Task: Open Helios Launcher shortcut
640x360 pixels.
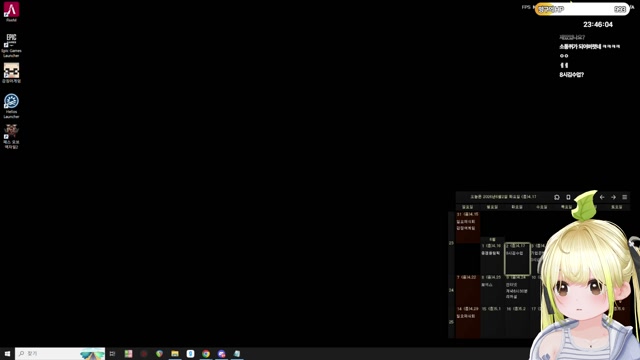Action: [x=11, y=106]
